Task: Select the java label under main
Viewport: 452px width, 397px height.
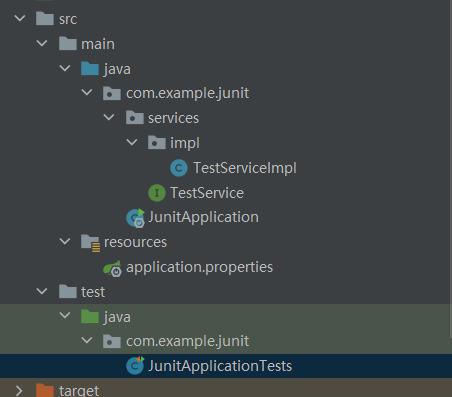Action: (x=117, y=69)
